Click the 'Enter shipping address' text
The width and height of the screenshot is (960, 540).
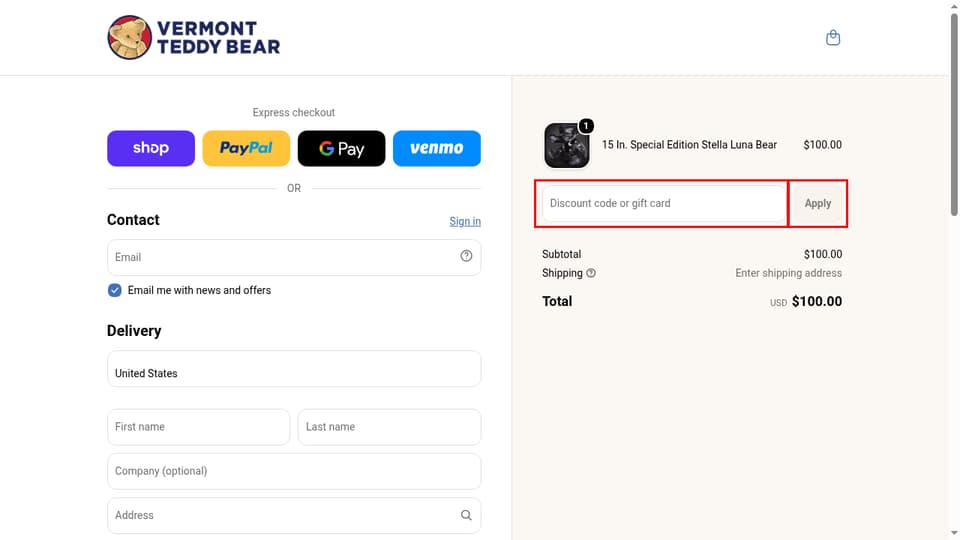coord(789,273)
